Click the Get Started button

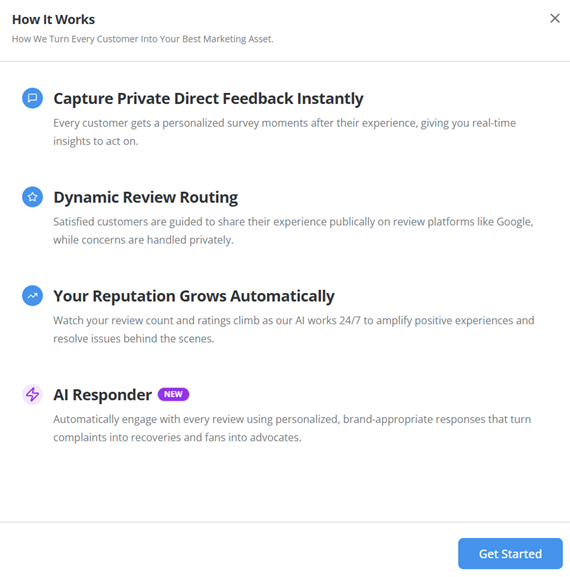click(510, 553)
